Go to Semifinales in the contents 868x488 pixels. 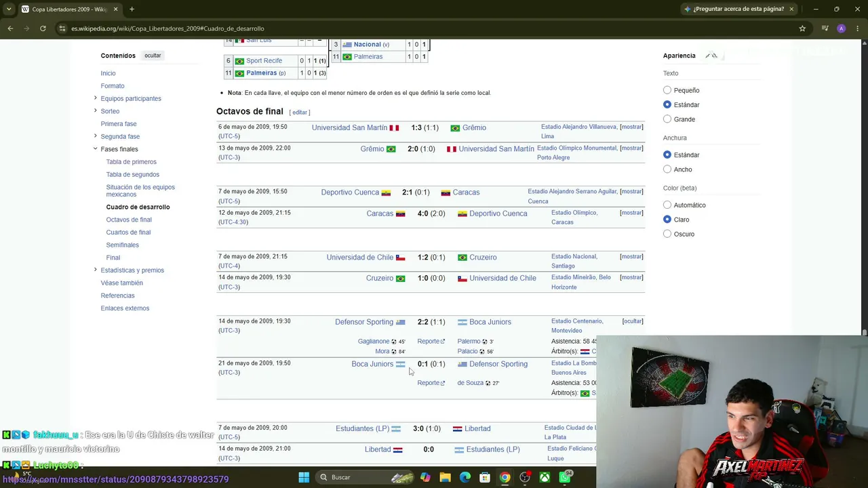122,245
